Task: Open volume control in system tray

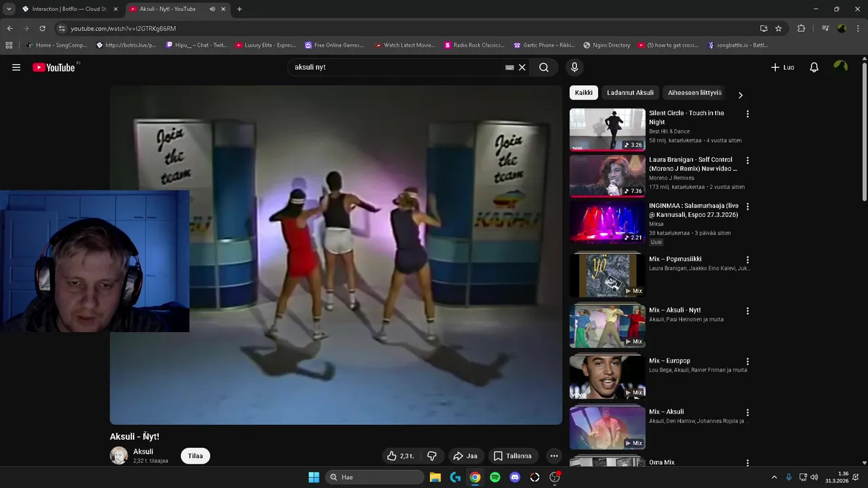Action: pyautogui.click(x=814, y=477)
